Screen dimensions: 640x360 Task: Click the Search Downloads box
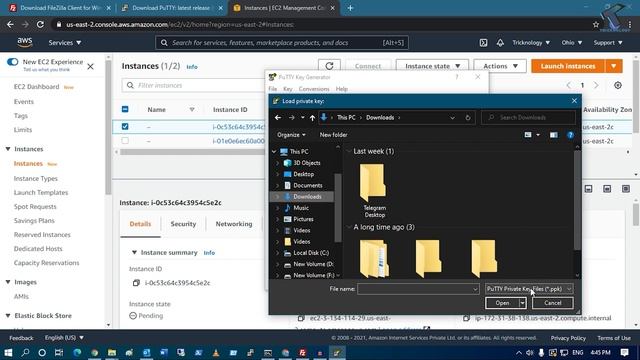529,118
